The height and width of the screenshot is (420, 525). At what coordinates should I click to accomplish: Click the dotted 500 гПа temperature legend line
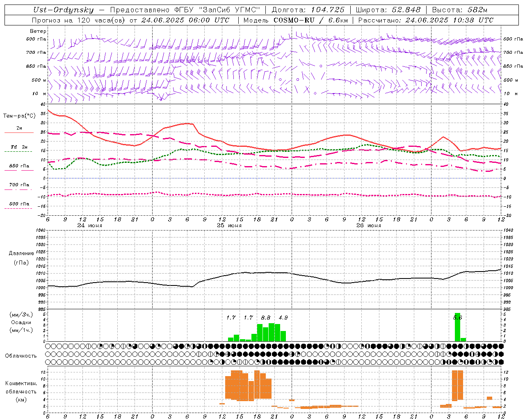[x=19, y=208]
